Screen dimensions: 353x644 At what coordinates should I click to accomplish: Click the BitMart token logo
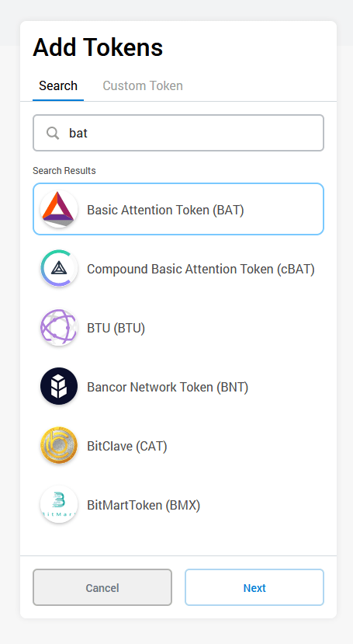[59, 505]
